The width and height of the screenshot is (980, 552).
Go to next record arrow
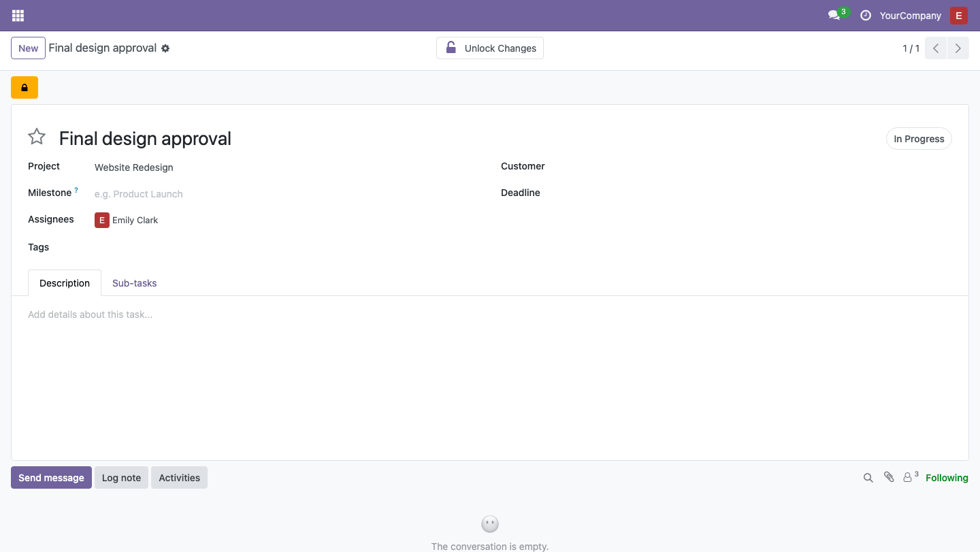coord(958,48)
